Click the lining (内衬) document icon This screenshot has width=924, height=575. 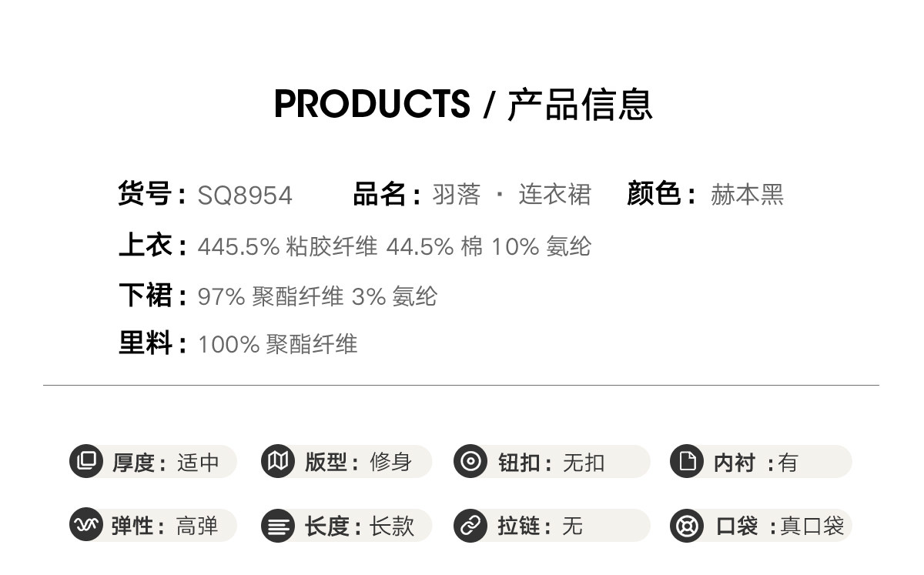(687, 461)
